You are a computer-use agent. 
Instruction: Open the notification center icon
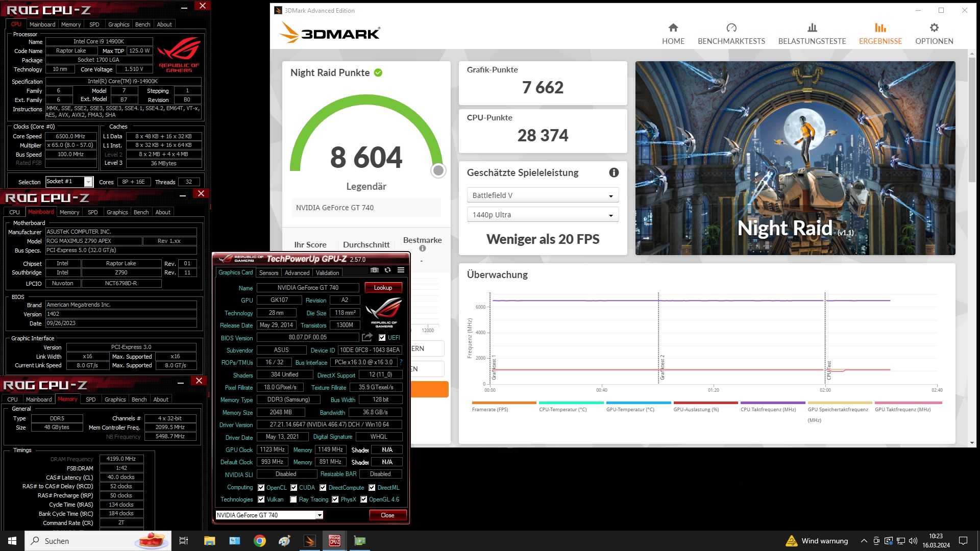[963, 541]
